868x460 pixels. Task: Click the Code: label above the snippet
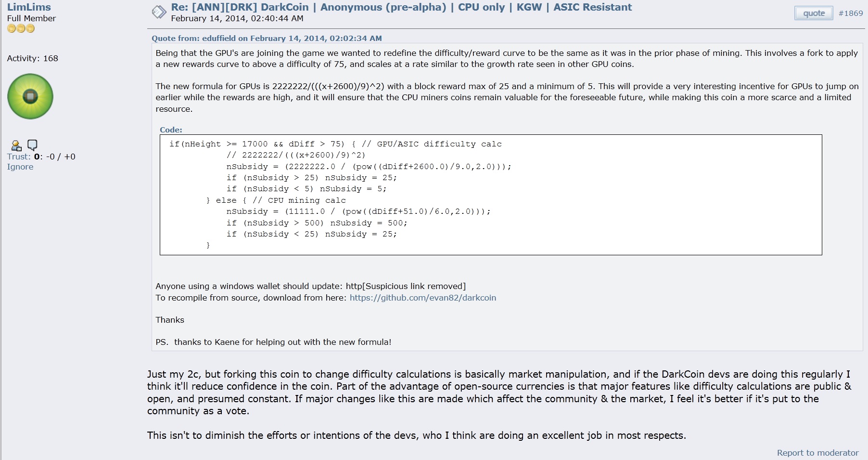[171, 130]
